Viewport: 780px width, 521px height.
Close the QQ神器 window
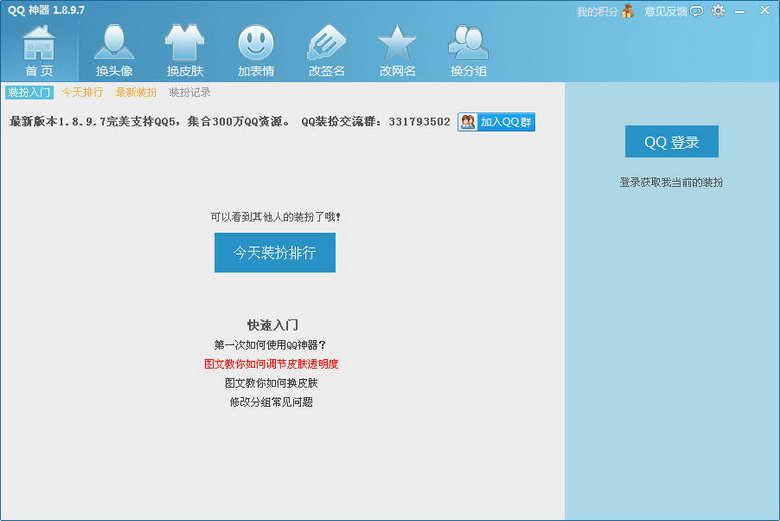coord(765,10)
